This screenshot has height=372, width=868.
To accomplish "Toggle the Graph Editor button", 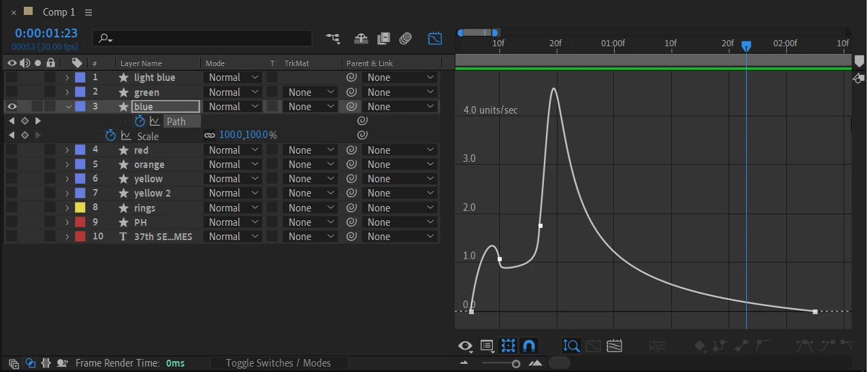I will 434,39.
